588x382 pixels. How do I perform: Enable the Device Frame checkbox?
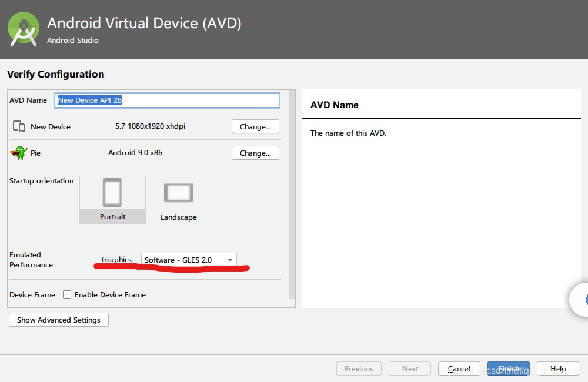point(67,294)
